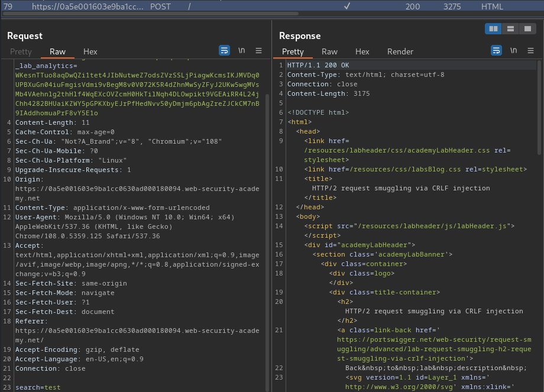The width and height of the screenshot is (544, 392).
Task: Click the Sec-Fetch-Dest: document header
Action: coord(65,312)
